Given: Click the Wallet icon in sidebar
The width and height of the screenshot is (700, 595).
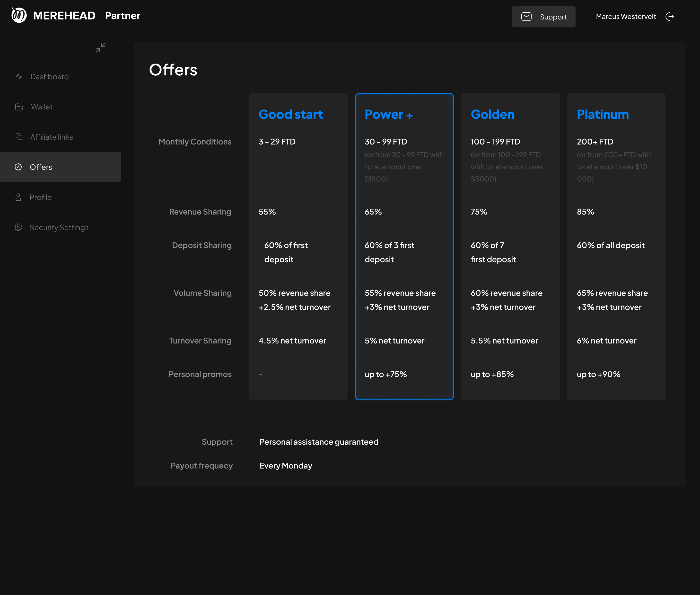Looking at the screenshot, I should [19, 107].
